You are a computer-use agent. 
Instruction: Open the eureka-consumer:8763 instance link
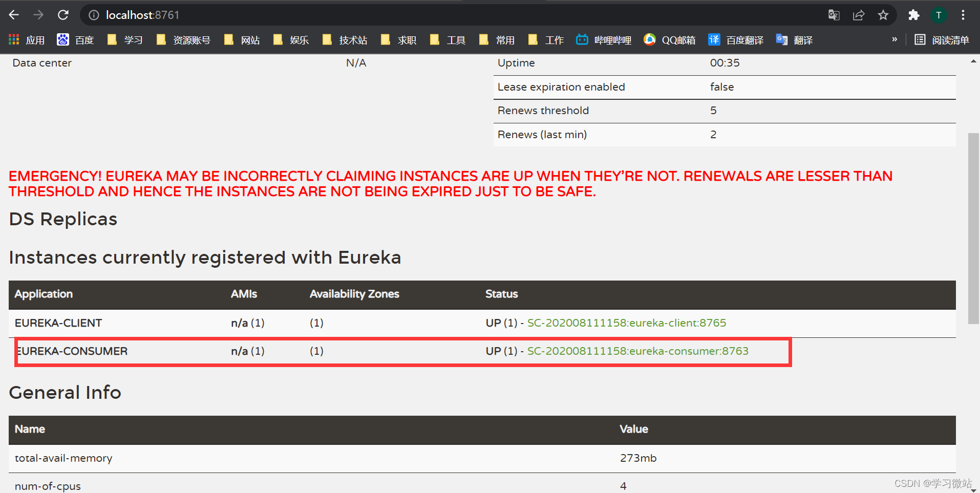point(638,351)
